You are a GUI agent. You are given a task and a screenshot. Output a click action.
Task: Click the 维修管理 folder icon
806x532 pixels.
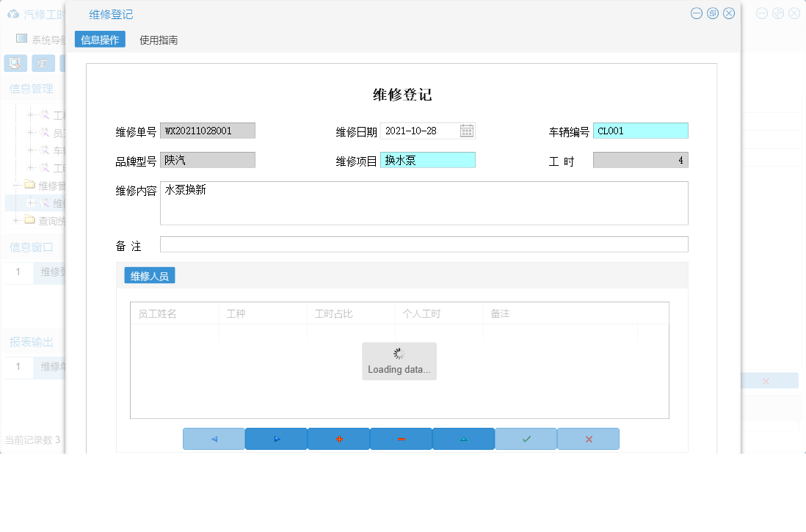pyautogui.click(x=29, y=185)
